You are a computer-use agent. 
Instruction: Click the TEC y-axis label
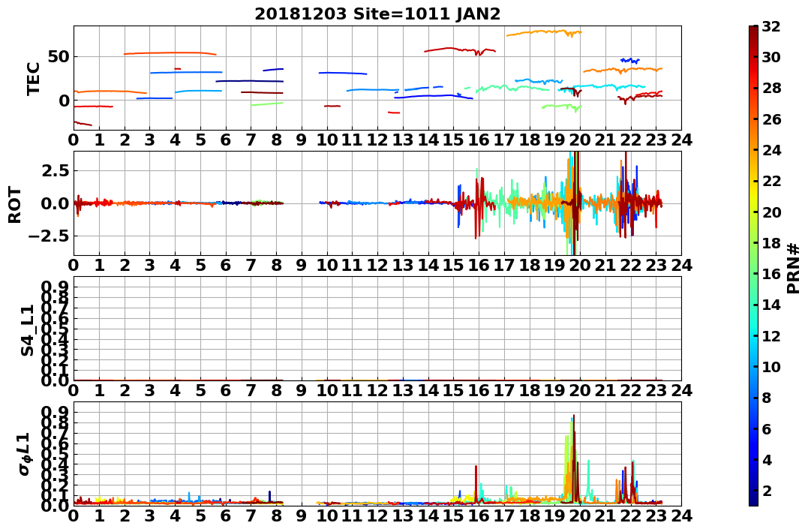[x=34, y=78]
